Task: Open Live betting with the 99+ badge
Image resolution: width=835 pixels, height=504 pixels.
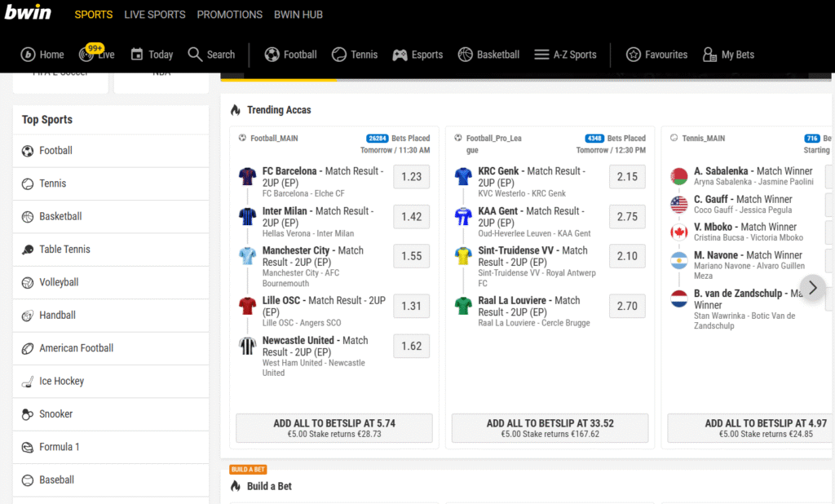Action: (x=88, y=55)
